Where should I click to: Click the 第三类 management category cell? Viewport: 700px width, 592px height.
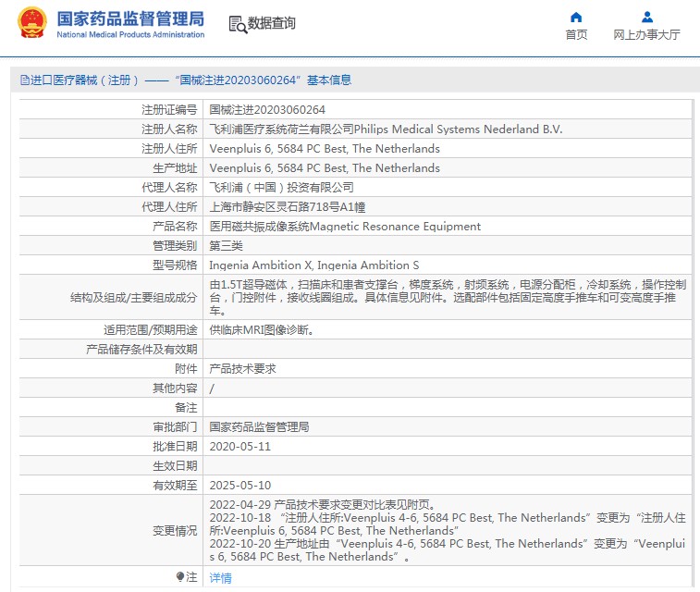227,246
